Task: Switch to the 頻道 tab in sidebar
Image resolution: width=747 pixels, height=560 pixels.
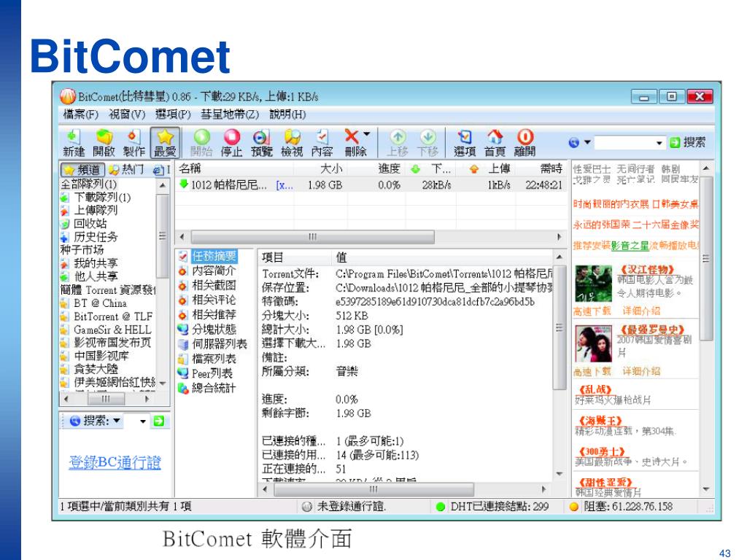Action: coord(83,169)
